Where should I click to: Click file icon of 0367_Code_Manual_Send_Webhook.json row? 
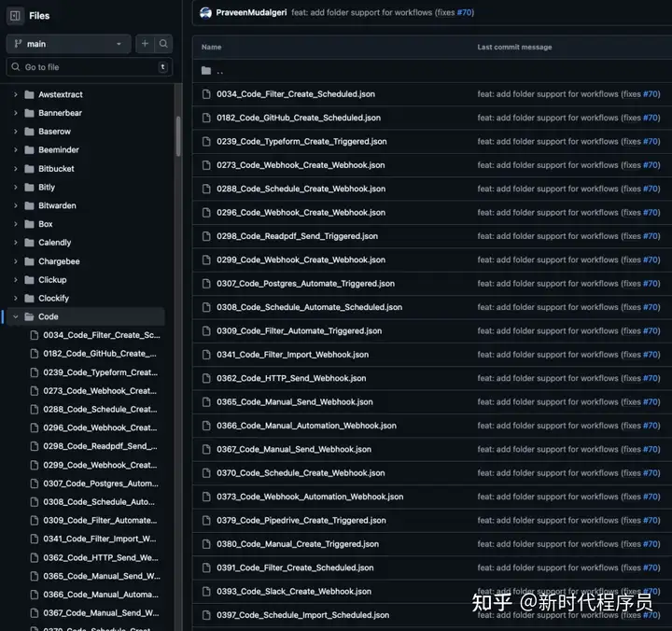206,449
